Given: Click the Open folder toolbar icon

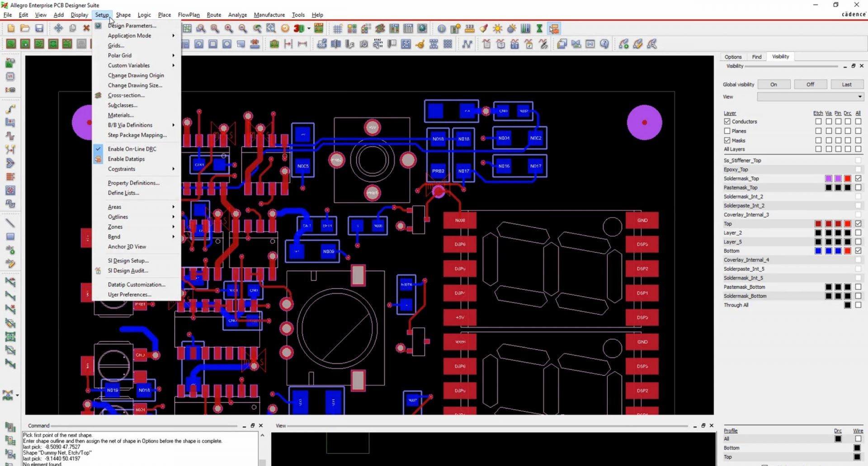Looking at the screenshot, I should tap(25, 28).
